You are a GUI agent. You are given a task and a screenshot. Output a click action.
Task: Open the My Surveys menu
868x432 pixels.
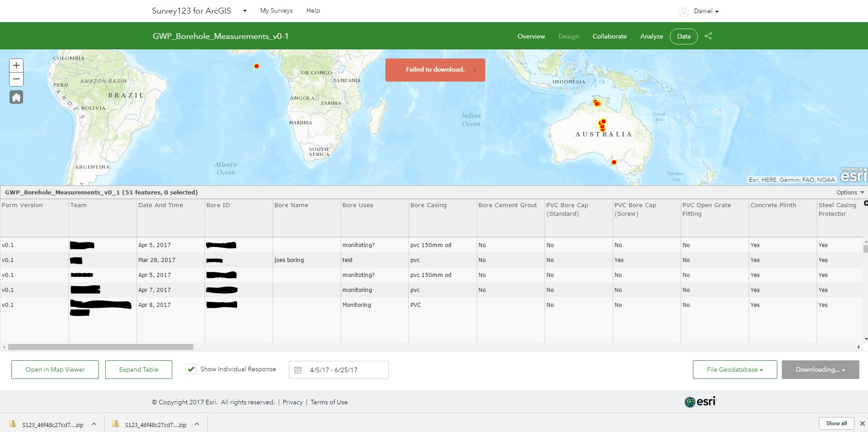click(276, 10)
